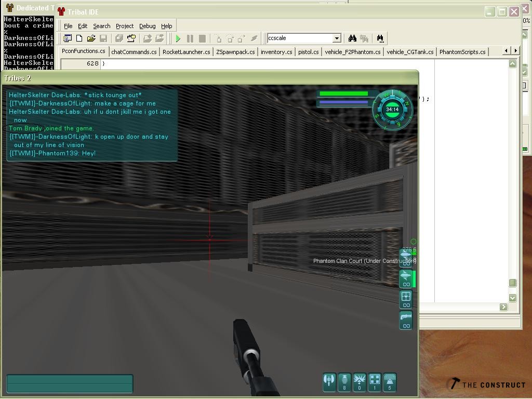Click the compass clock showing 34:14

point(392,110)
